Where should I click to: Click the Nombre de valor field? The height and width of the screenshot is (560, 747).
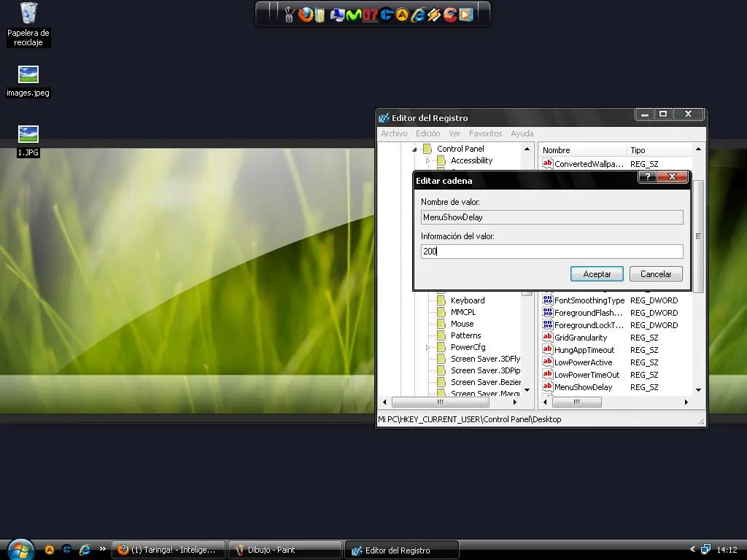[551, 217]
